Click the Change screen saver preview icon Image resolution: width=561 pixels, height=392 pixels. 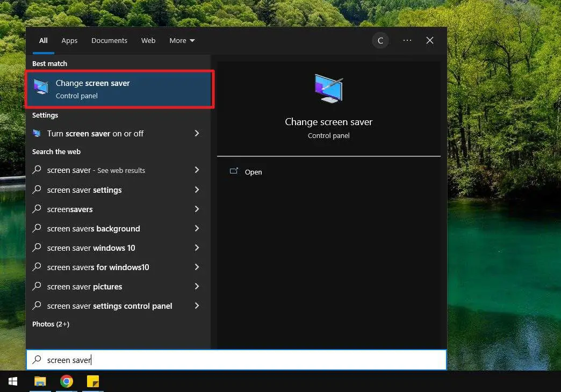pyautogui.click(x=328, y=88)
